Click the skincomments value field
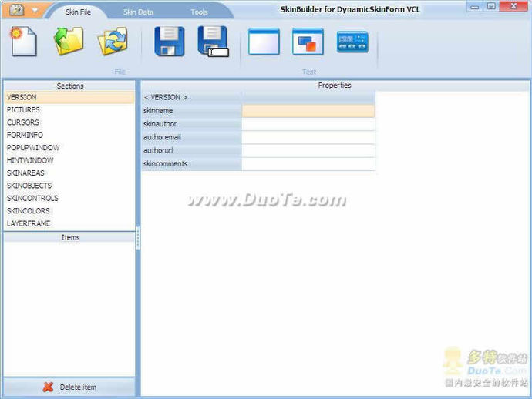 (x=308, y=164)
